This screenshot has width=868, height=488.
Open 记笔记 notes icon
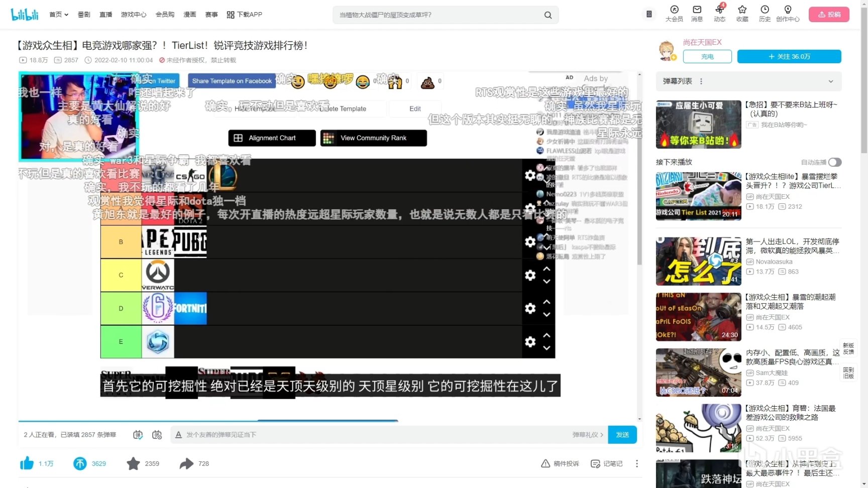coord(595,463)
